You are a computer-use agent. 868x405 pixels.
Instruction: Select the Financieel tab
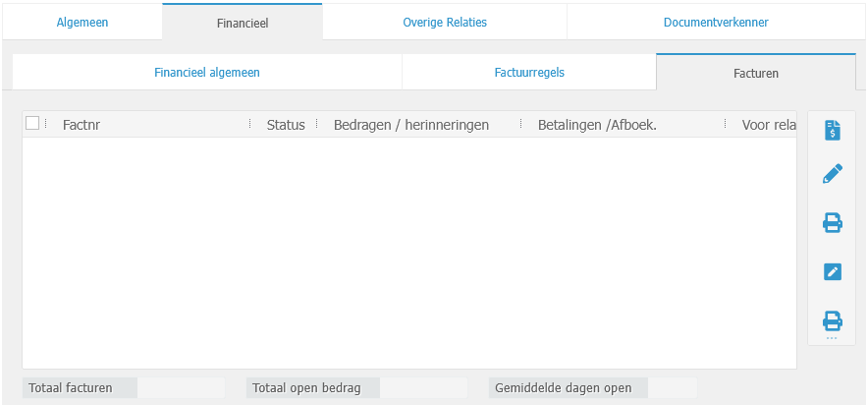242,22
